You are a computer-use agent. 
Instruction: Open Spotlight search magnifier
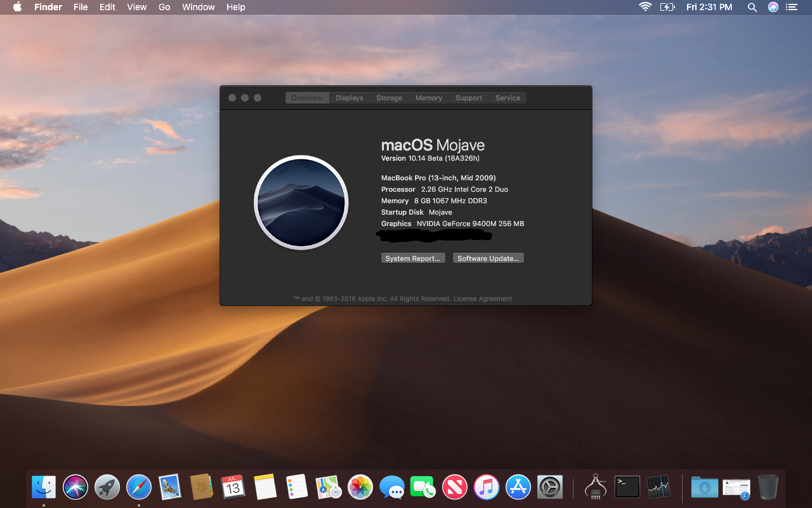click(x=752, y=7)
